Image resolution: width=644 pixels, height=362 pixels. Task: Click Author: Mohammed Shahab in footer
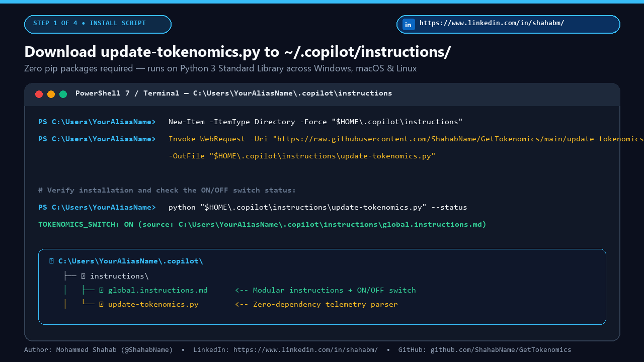click(99, 350)
